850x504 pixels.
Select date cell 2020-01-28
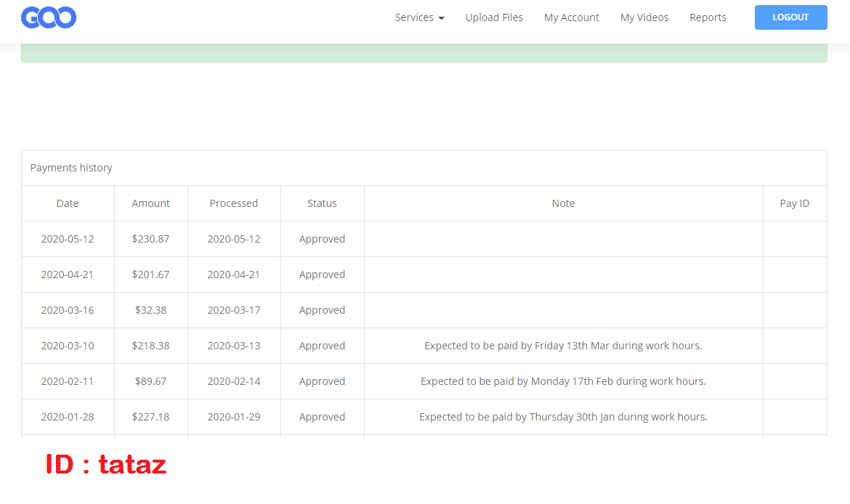[68, 417]
